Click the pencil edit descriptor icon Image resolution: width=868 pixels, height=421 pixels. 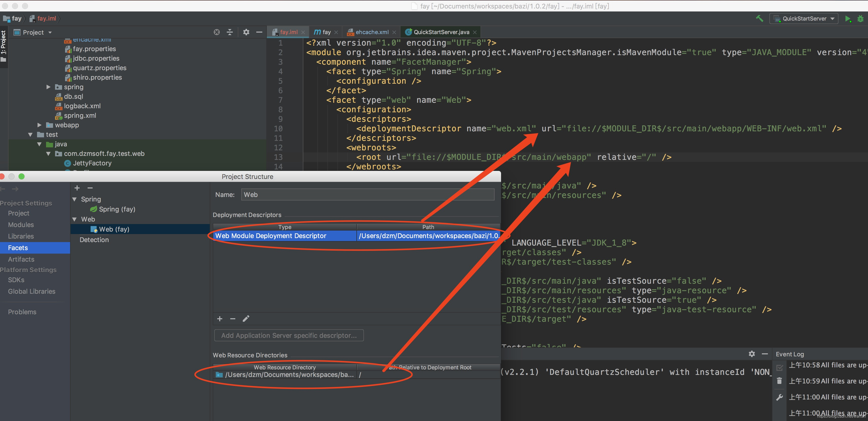(246, 319)
